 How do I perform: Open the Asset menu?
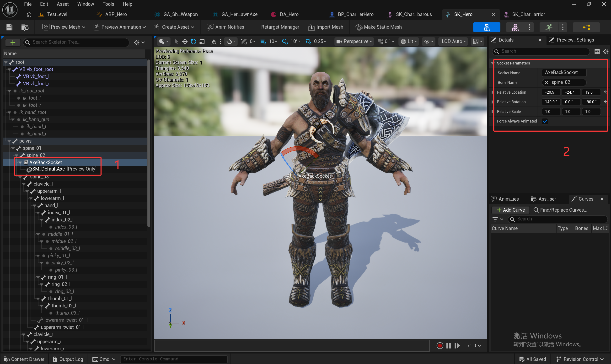[x=63, y=4]
